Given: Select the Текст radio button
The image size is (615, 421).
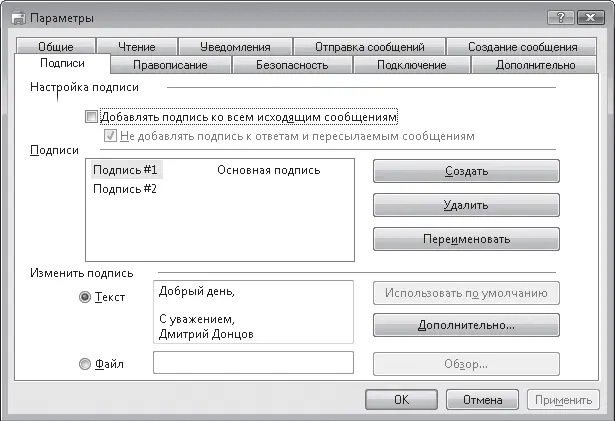Looking at the screenshot, I should coord(85,297).
